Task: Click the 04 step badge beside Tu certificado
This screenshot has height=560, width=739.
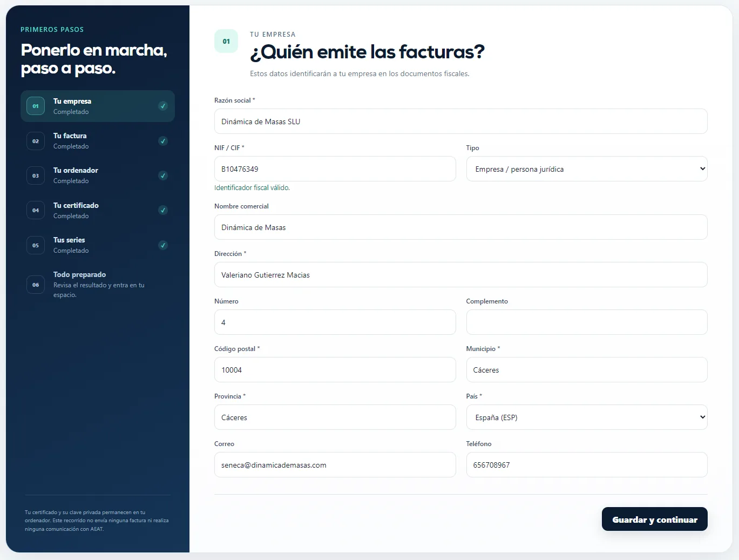Action: click(x=36, y=210)
